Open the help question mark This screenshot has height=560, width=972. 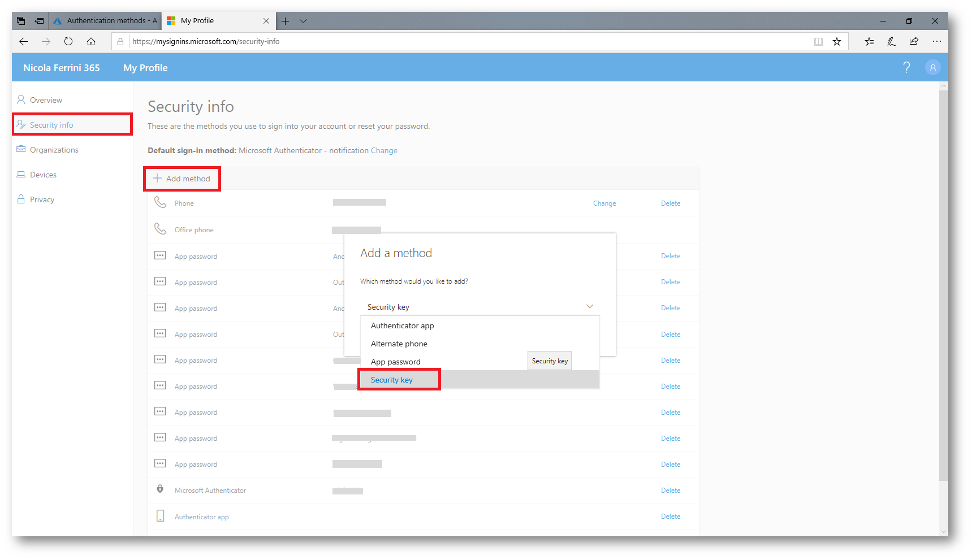coord(907,67)
